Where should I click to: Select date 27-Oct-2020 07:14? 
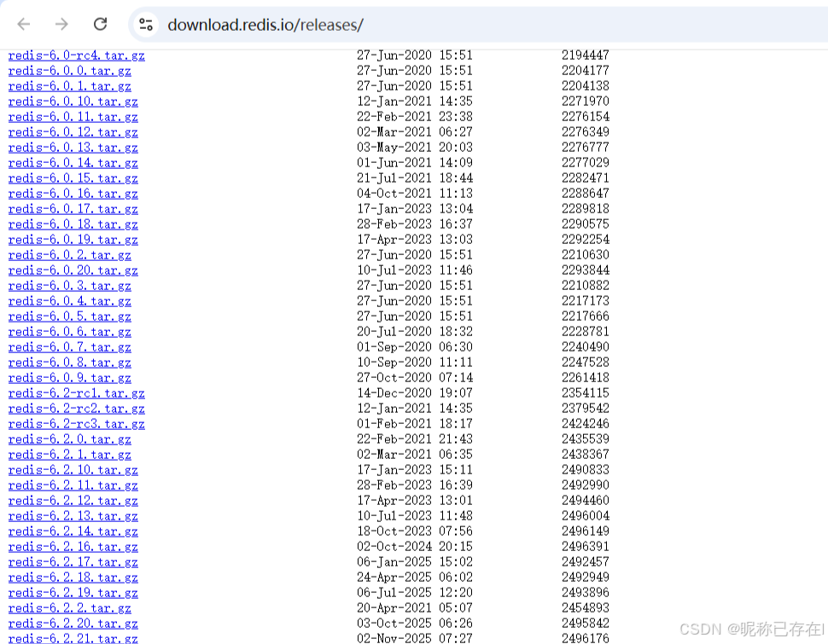tap(415, 377)
